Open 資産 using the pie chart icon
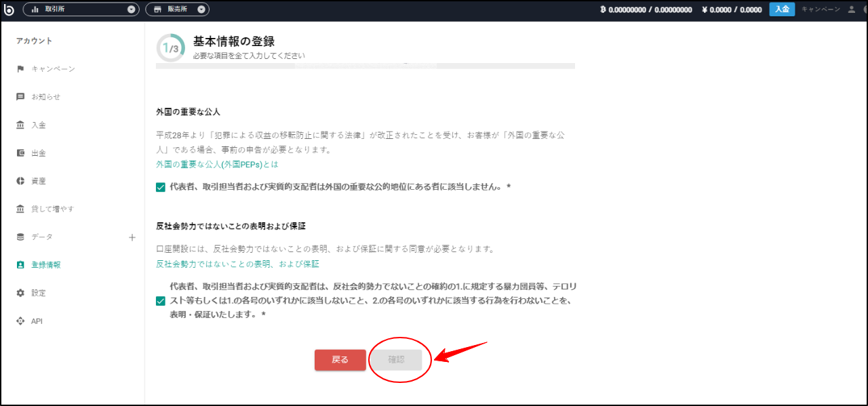 [21, 180]
